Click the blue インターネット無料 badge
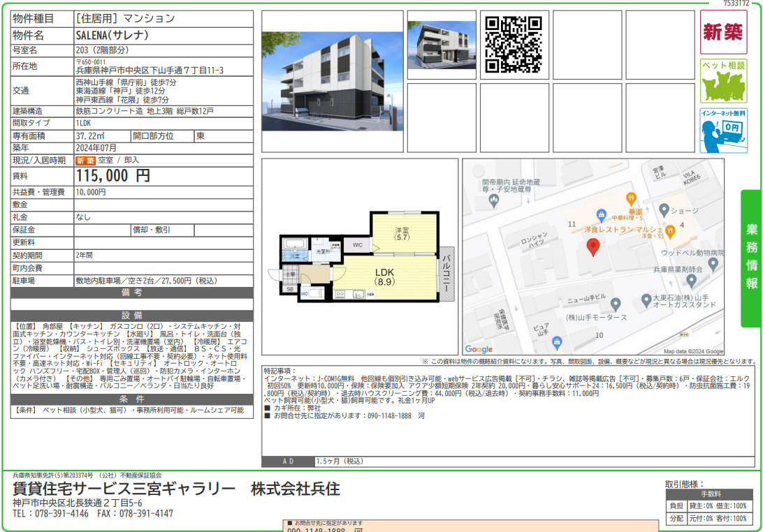 723,131
